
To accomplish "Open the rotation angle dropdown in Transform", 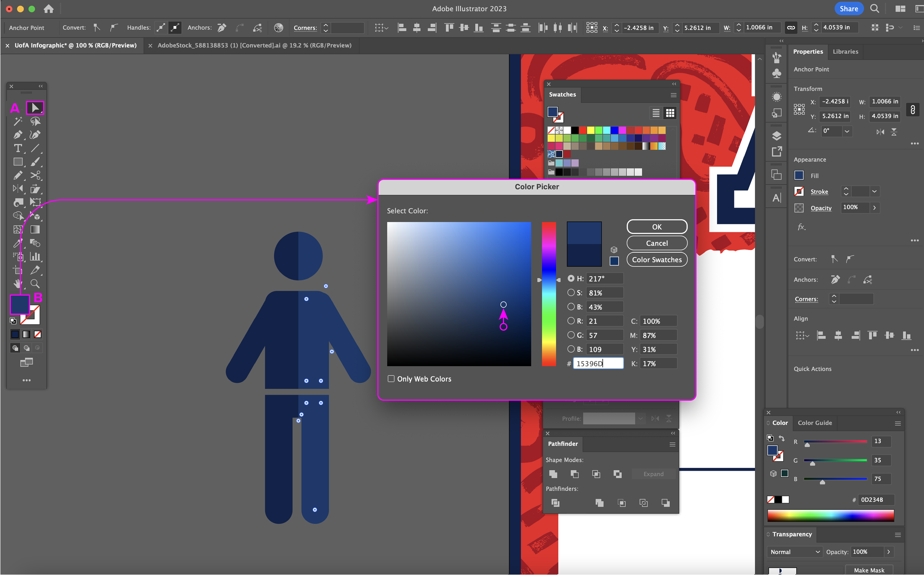I will click(x=847, y=131).
